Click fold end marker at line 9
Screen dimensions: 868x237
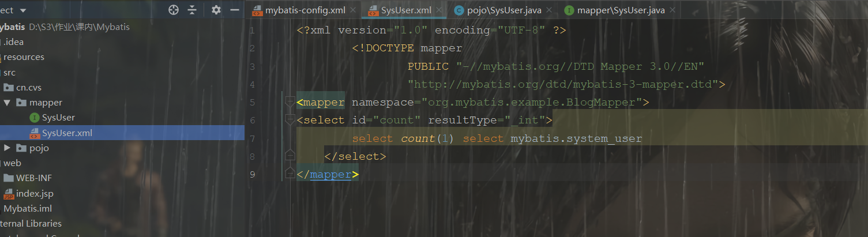[x=290, y=174]
